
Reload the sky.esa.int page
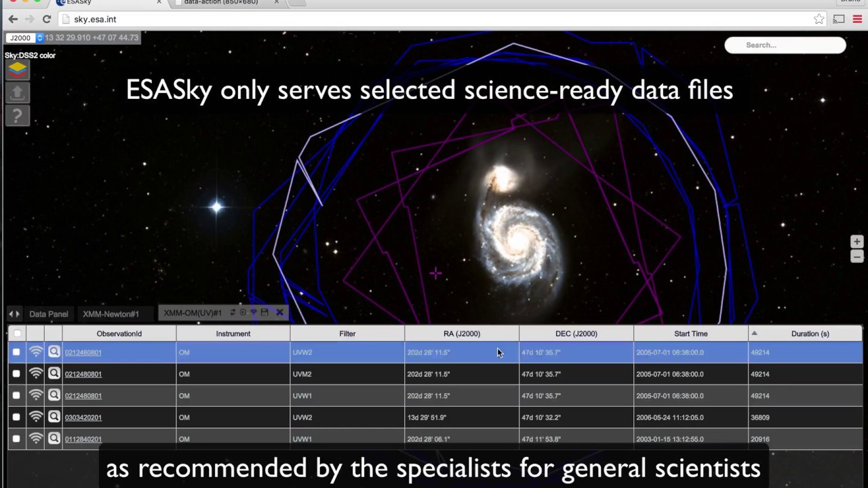46,20
